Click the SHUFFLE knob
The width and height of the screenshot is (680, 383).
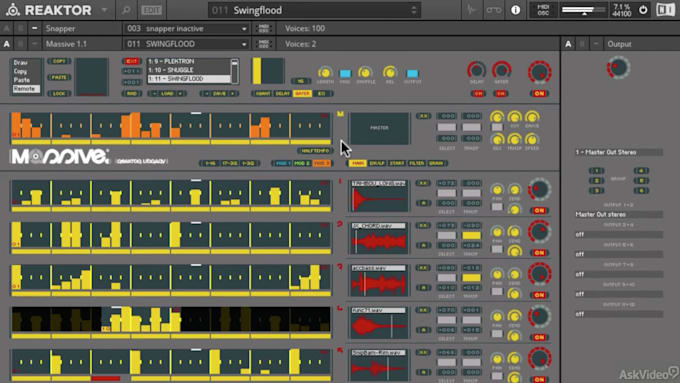pyautogui.click(x=365, y=72)
